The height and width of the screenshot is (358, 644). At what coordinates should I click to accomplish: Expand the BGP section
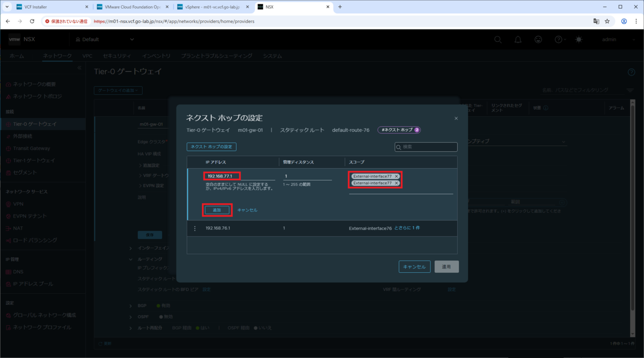click(x=130, y=305)
